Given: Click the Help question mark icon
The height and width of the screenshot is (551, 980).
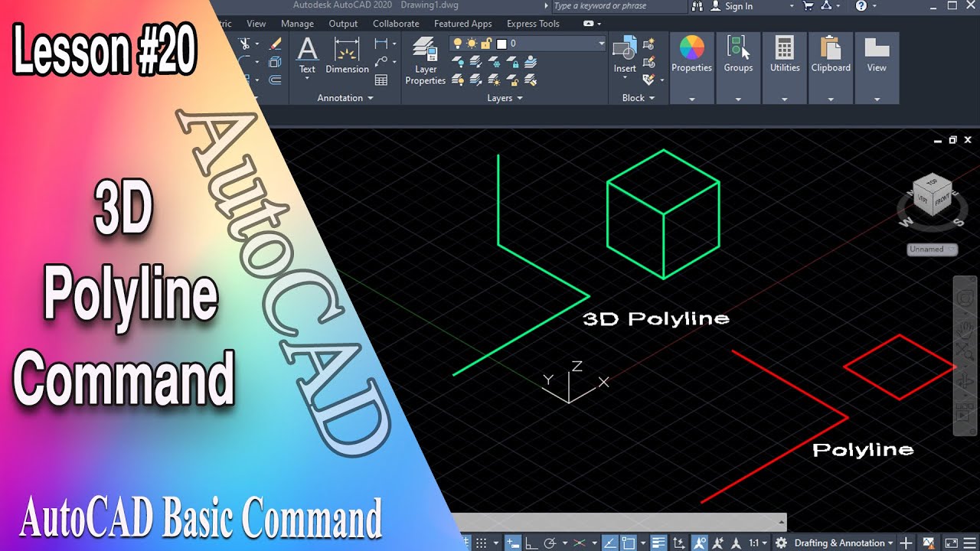Looking at the screenshot, I should (861, 6).
